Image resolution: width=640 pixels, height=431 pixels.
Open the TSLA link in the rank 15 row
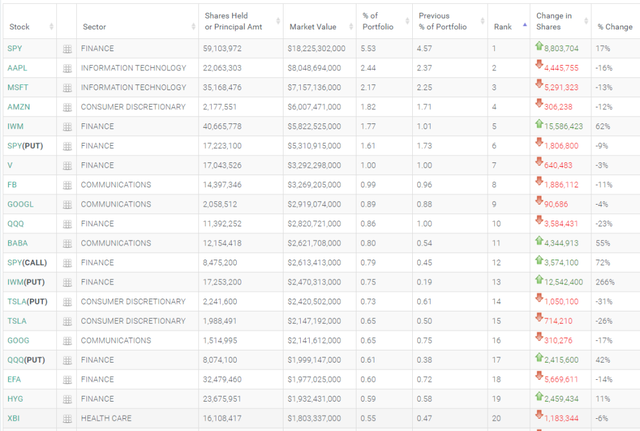pos(17,321)
